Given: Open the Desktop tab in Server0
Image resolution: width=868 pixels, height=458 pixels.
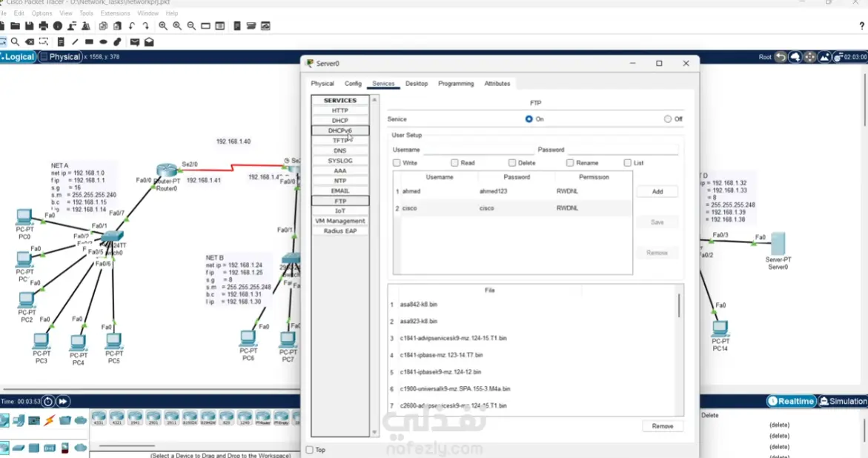Looking at the screenshot, I should point(417,84).
